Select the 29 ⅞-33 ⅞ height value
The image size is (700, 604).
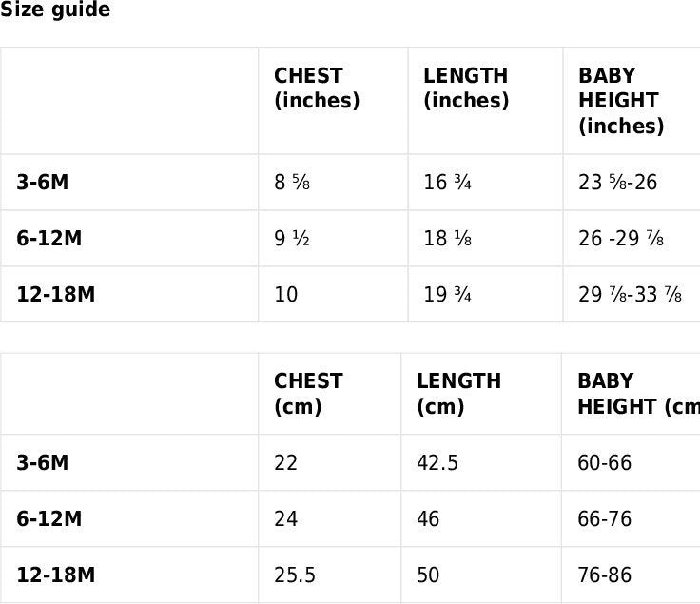(630, 295)
